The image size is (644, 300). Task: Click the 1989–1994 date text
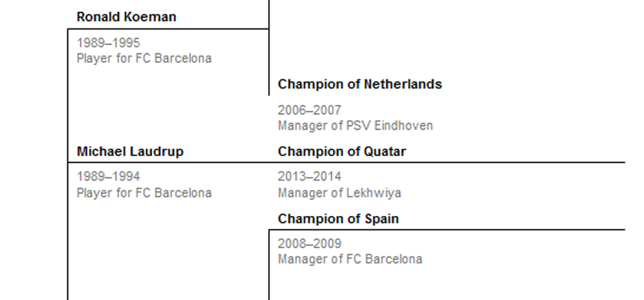(x=109, y=176)
